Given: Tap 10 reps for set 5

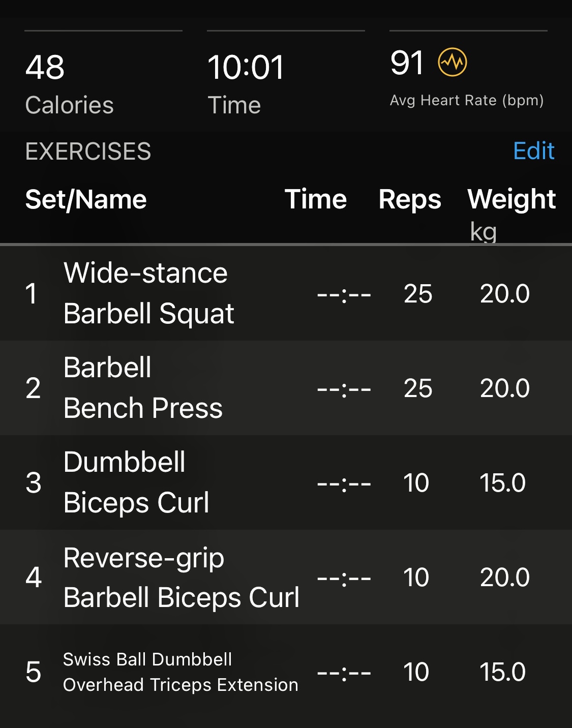Looking at the screenshot, I should pos(416,672).
